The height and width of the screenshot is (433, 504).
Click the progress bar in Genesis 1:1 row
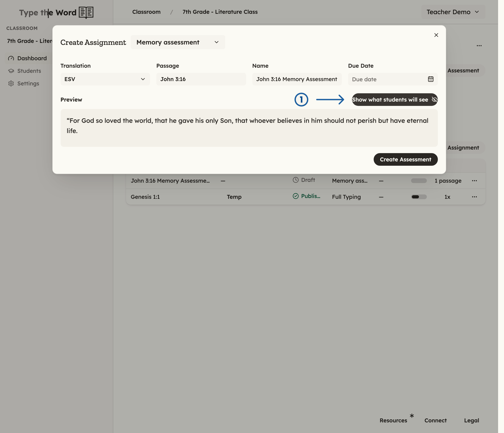click(419, 197)
